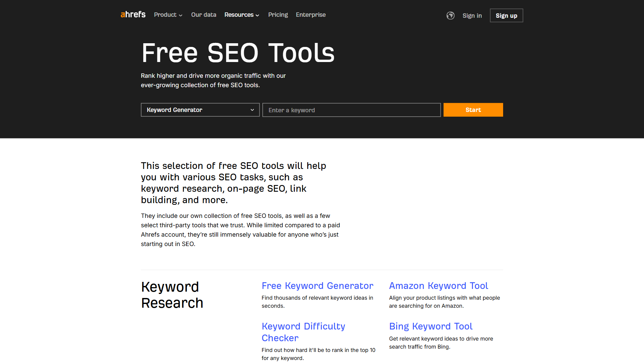
Task: Click 'This selection of free SEO tools' paragraph heading
Action: [x=233, y=183]
